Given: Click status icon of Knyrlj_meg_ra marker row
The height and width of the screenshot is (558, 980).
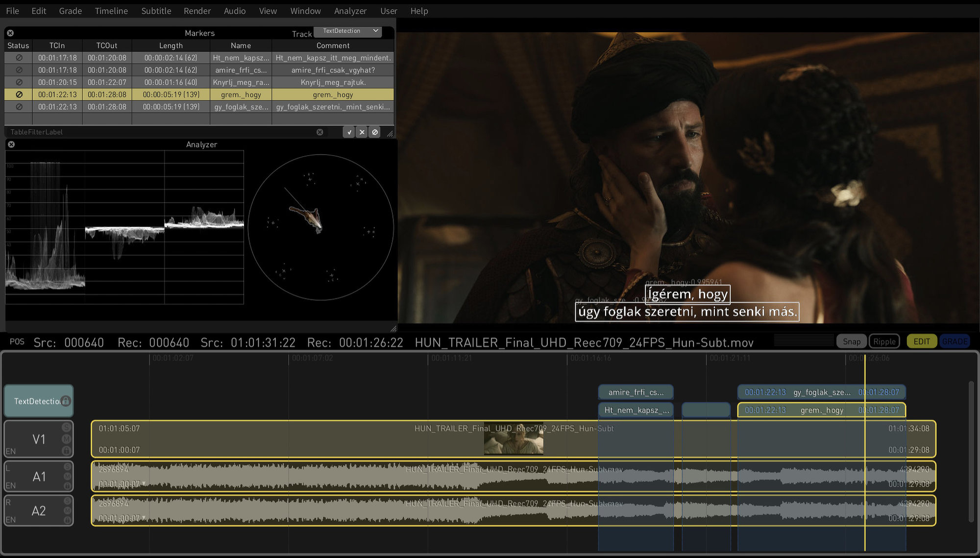Looking at the screenshot, I should coord(19,82).
